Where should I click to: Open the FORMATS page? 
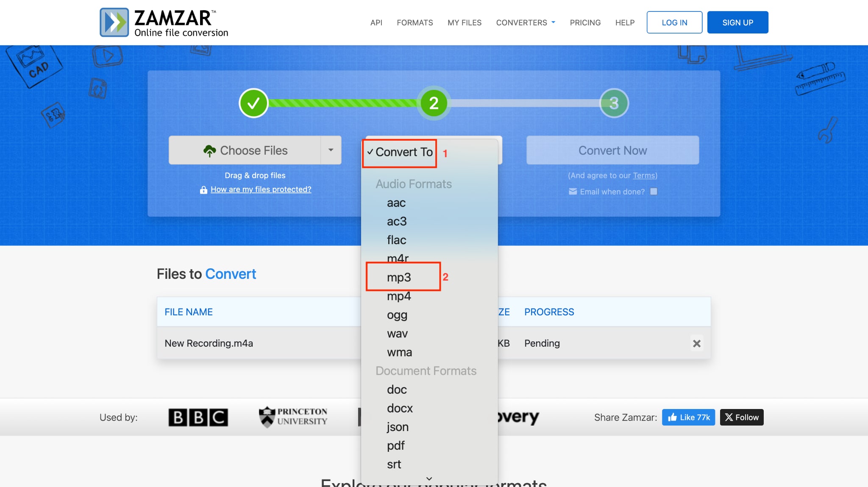(415, 22)
